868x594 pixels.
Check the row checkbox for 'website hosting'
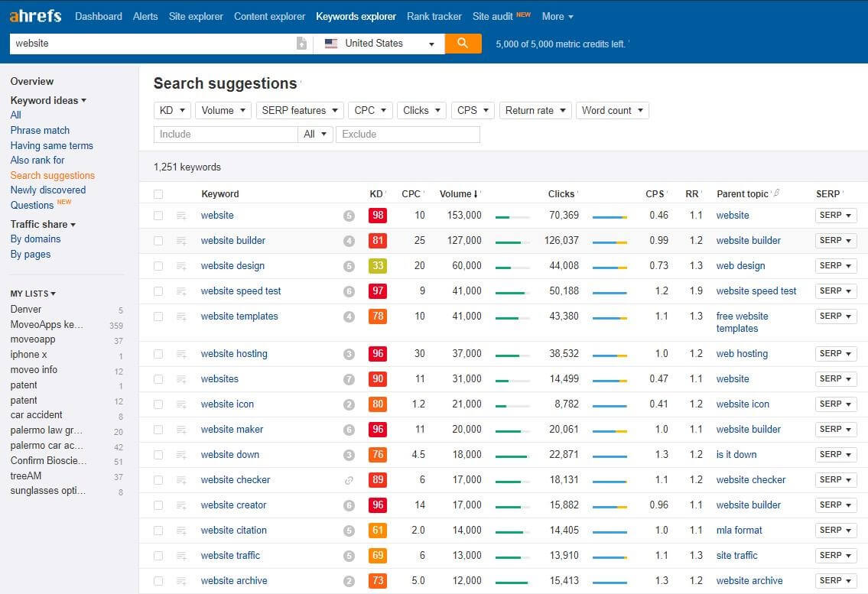pos(158,353)
